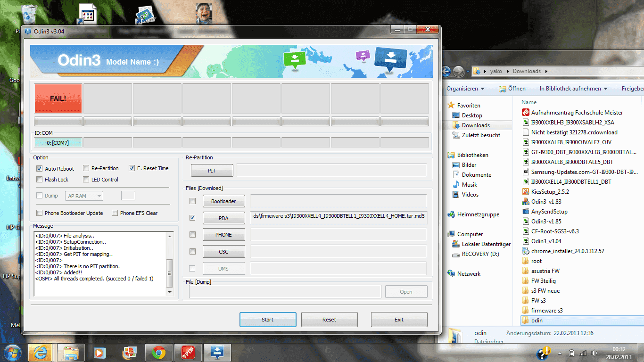
Task: Open the red PDF app on taskbar
Action: pyautogui.click(x=188, y=353)
